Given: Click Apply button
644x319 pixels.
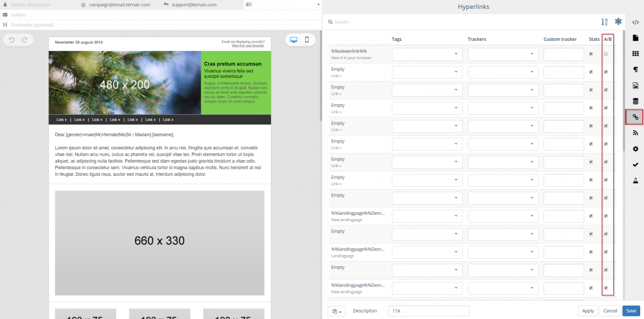Looking at the screenshot, I should point(588,311).
